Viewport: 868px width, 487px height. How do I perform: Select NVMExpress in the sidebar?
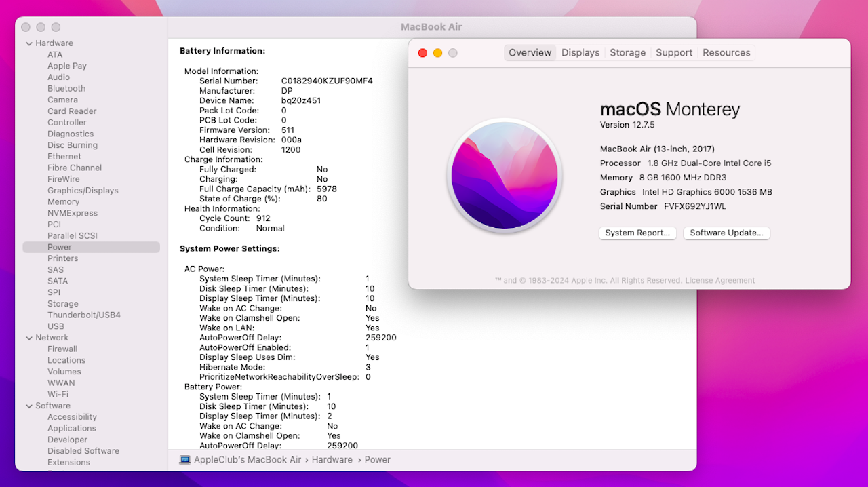point(73,213)
